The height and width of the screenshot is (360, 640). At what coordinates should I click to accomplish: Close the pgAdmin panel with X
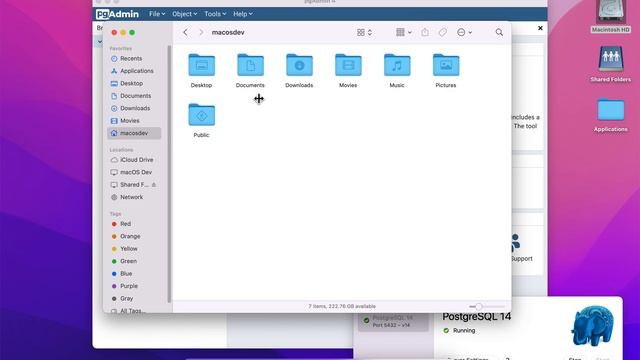(x=540, y=28)
